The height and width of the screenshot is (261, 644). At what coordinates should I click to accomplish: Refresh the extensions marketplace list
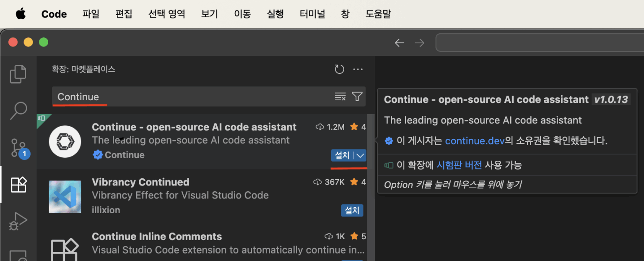339,69
